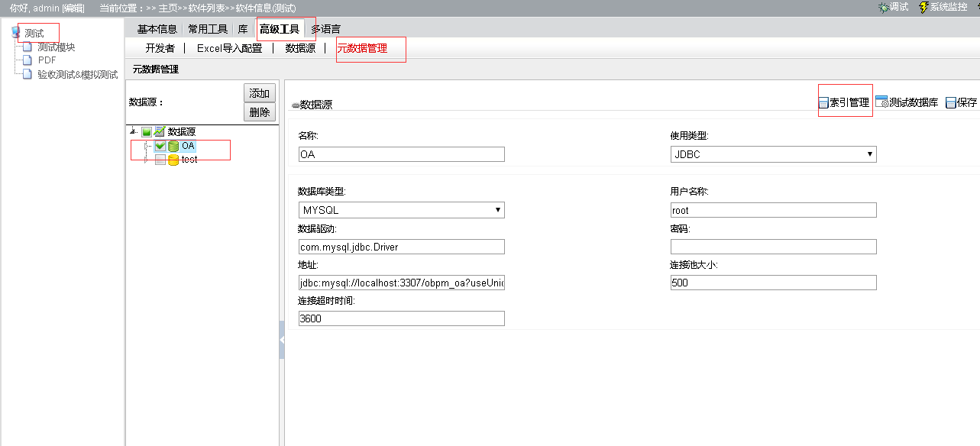Image resolution: width=980 pixels, height=446 pixels.
Task: Click the 索引管理 button label
Action: (849, 102)
